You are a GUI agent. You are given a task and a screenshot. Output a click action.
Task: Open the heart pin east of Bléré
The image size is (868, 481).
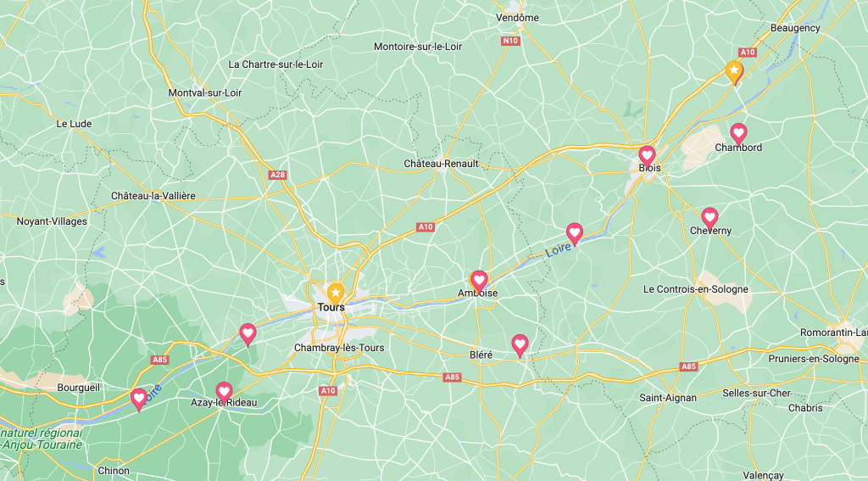(520, 344)
